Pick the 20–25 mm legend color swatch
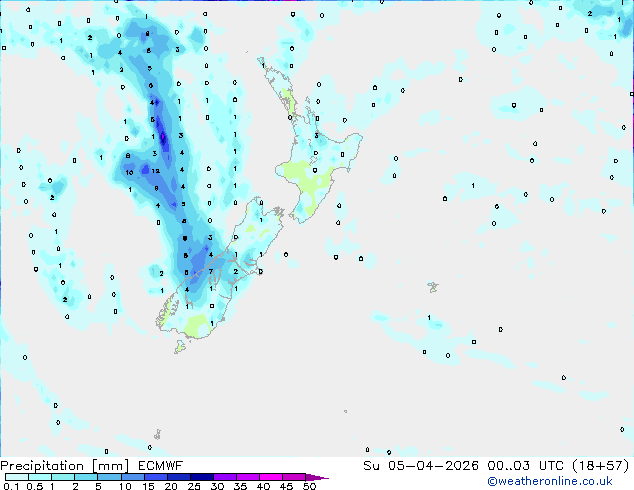Image resolution: width=634 pixels, height=490 pixels. coord(179,477)
